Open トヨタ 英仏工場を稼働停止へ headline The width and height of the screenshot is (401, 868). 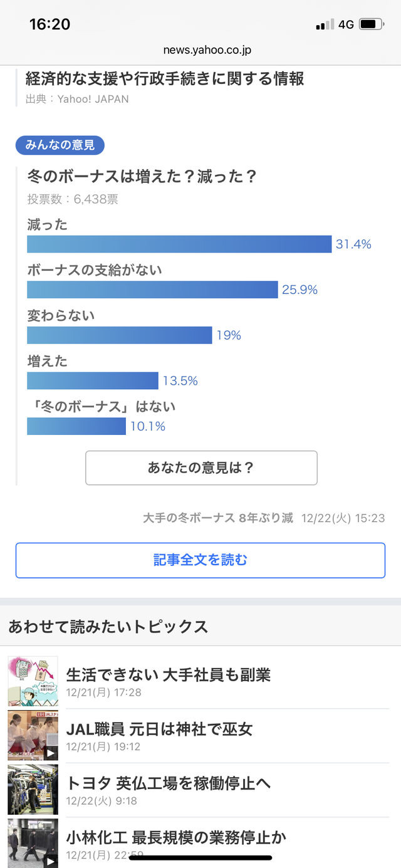click(x=169, y=783)
